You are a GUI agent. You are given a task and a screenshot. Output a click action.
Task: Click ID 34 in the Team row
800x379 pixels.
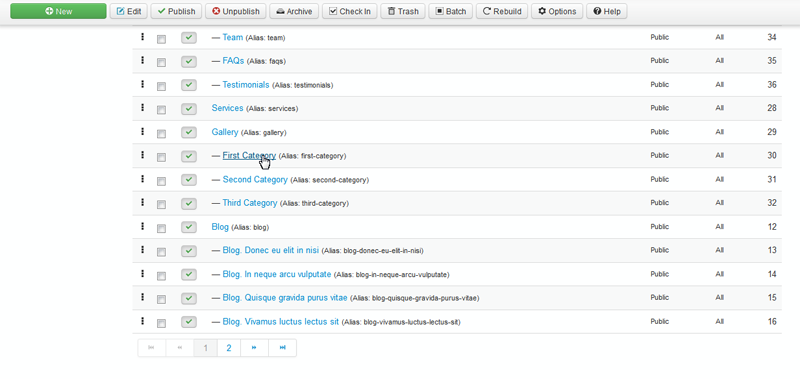771,37
